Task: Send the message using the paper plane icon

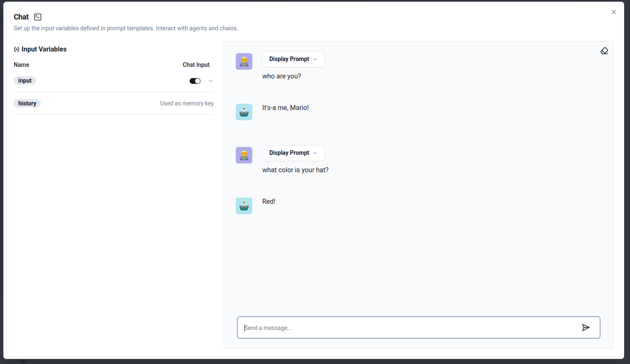Action: (586, 327)
